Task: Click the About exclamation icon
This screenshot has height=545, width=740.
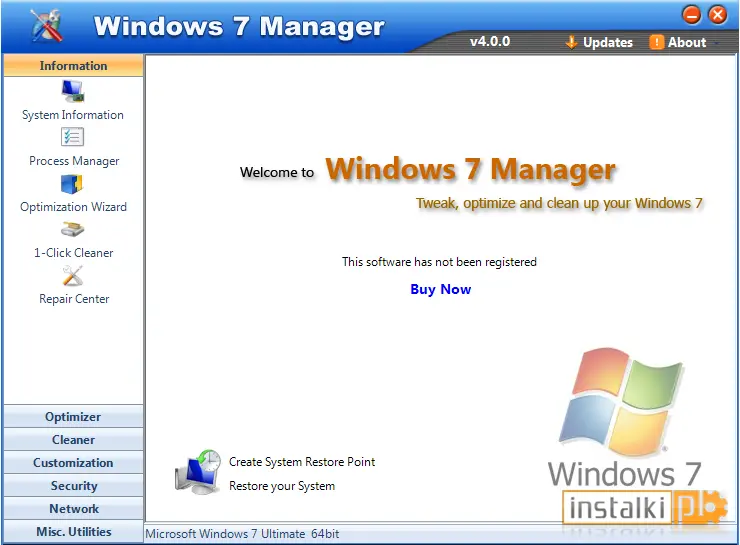Action: pyautogui.click(x=656, y=42)
